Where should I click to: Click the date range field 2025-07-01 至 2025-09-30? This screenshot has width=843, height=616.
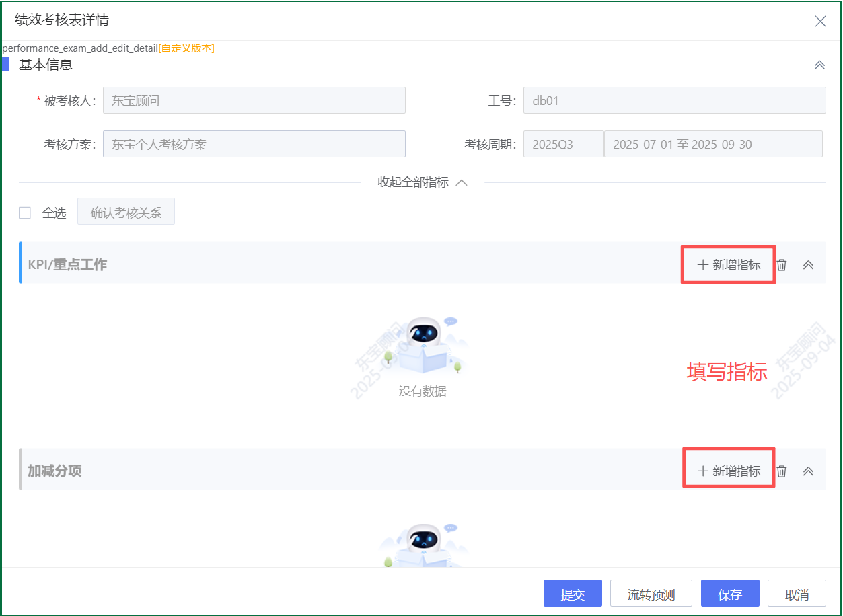[x=712, y=144]
